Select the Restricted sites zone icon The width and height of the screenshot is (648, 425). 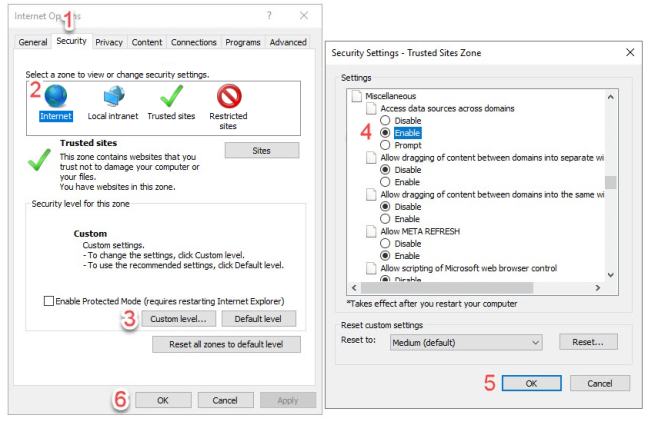230,97
